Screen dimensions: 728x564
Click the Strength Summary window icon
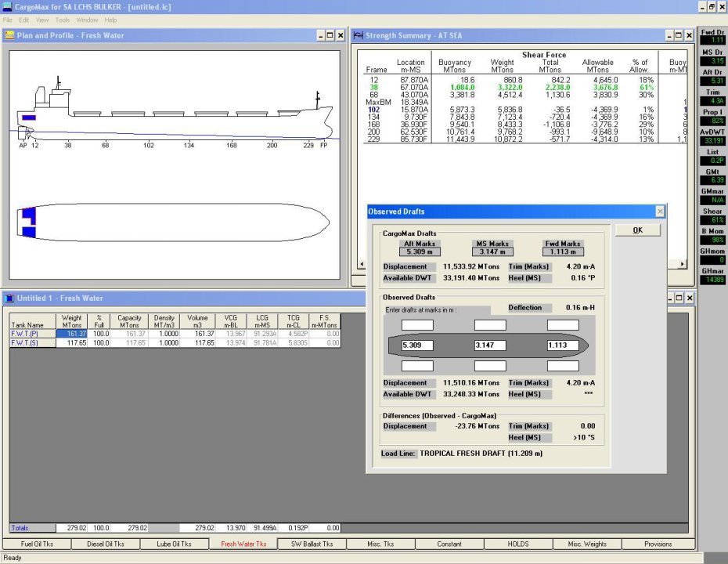pyautogui.click(x=358, y=35)
